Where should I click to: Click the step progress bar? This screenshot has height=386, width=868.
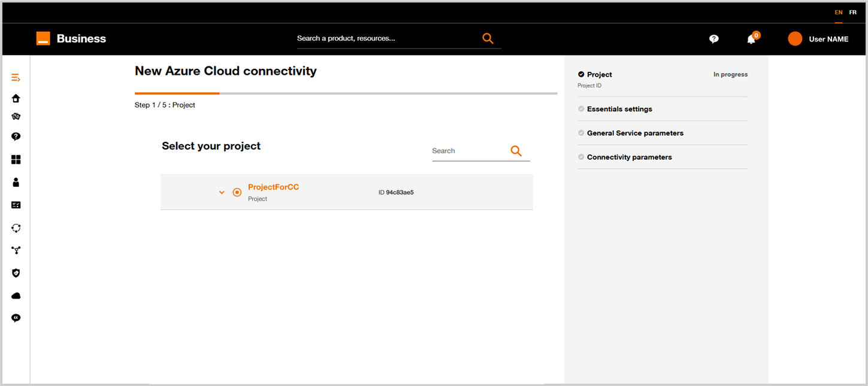point(346,93)
